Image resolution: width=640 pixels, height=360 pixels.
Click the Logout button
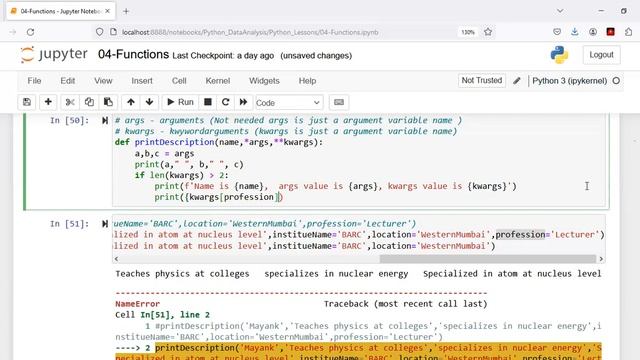point(601,55)
